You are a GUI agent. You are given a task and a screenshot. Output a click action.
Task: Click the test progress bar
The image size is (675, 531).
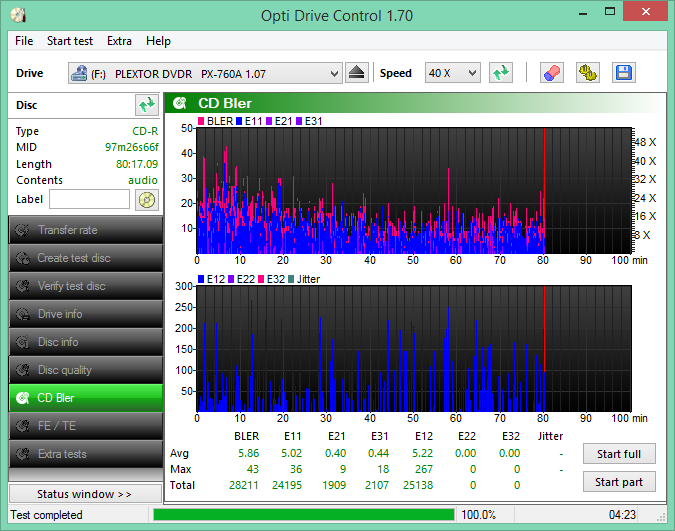point(303,514)
